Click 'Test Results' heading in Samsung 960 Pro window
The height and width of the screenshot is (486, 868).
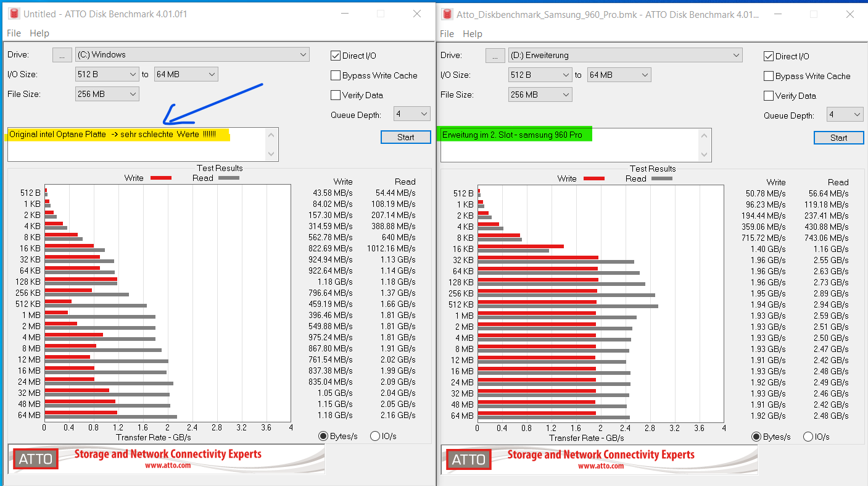[x=653, y=169]
